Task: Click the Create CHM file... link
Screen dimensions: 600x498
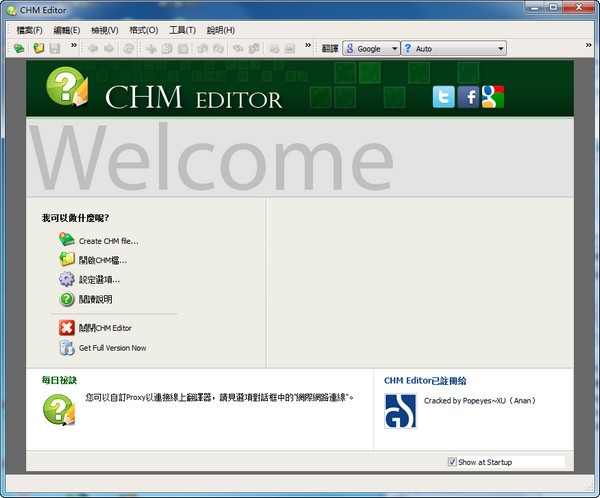Action: point(109,241)
